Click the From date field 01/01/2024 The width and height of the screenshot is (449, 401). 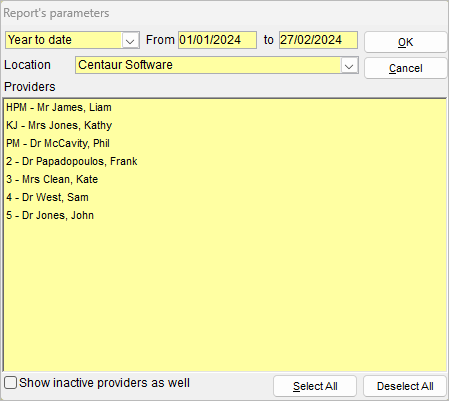pyautogui.click(x=217, y=40)
